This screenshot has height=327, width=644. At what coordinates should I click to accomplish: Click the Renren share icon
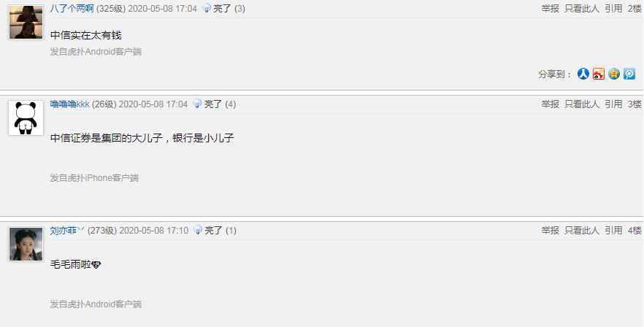point(583,74)
